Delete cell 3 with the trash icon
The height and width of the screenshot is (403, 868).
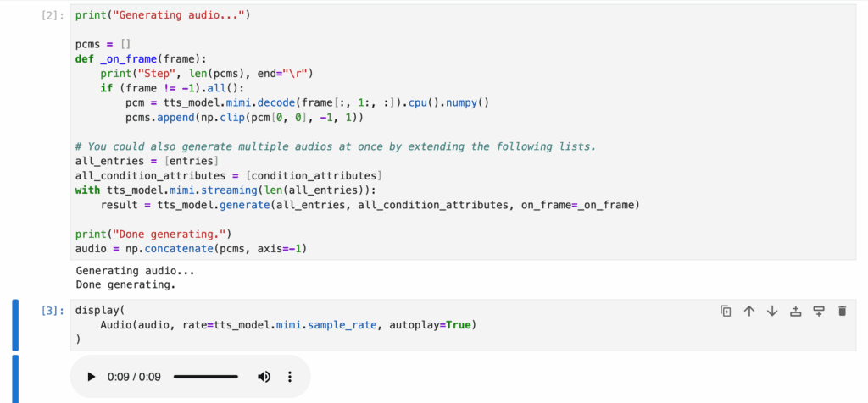point(842,312)
